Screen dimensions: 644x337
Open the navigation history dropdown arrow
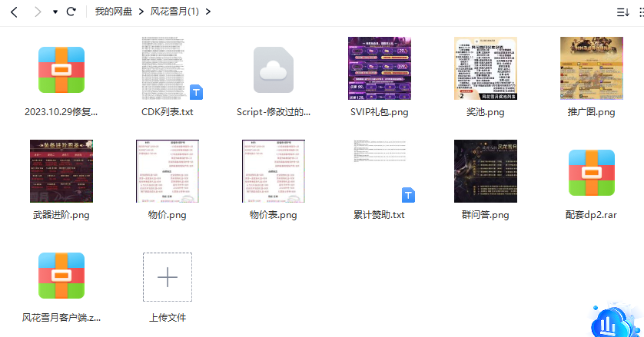[55, 13]
